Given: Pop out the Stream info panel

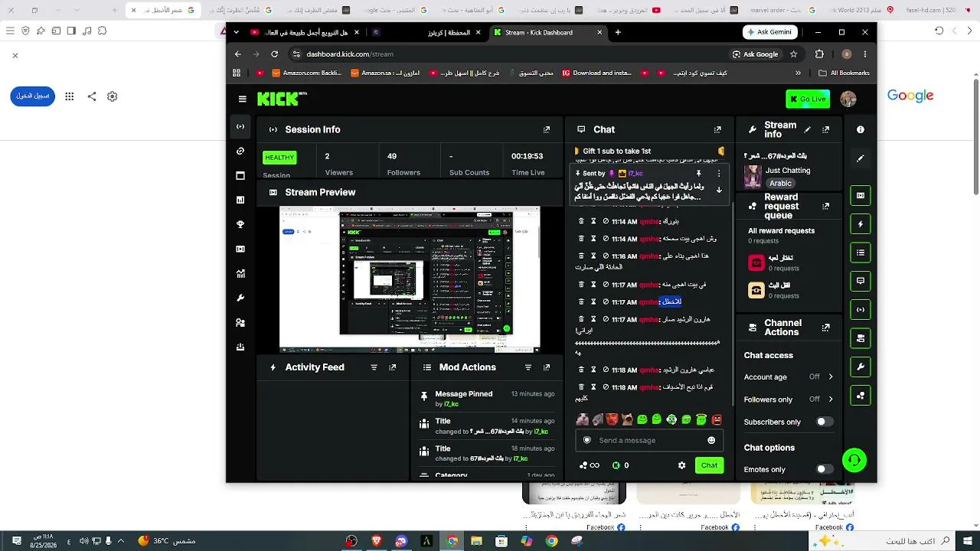Looking at the screenshot, I should pos(826,130).
